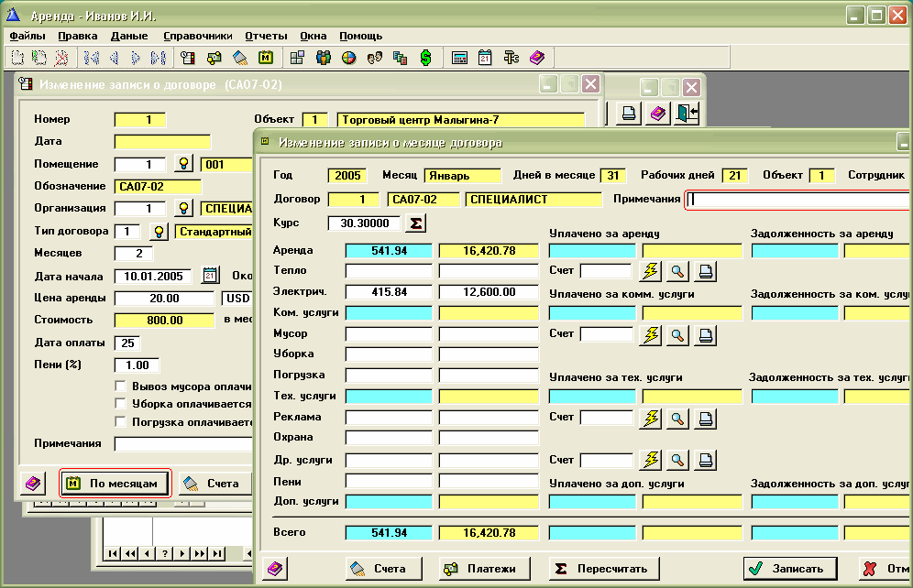Click the sigma button next to Курс
The image size is (913, 588).
tap(415, 223)
